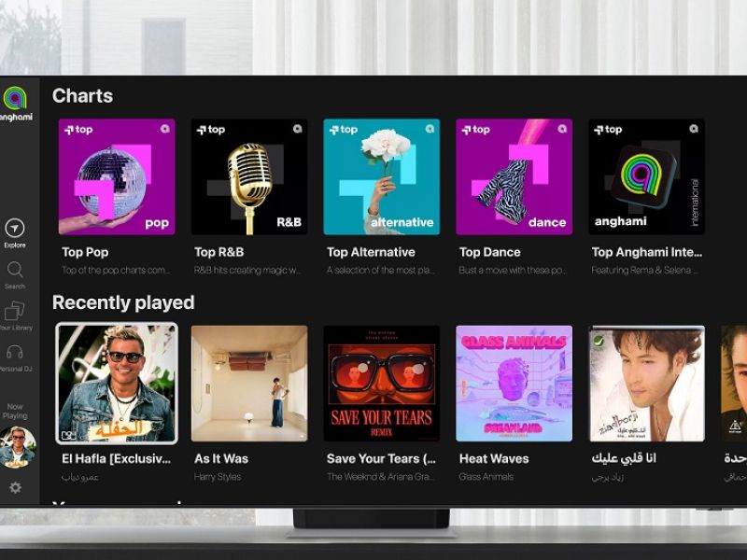Click Glass Animals artist name
Image resolution: width=747 pixels, height=560 pixels.
tap(486, 477)
